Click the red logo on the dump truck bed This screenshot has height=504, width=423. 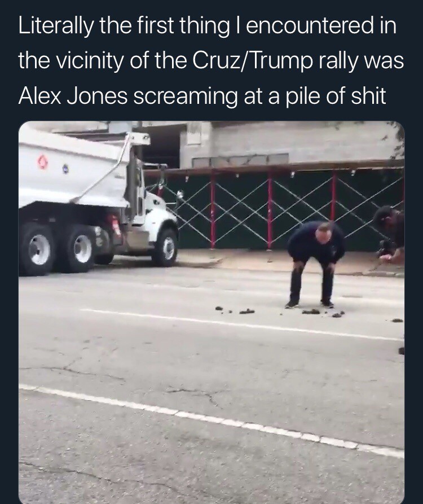(43, 162)
